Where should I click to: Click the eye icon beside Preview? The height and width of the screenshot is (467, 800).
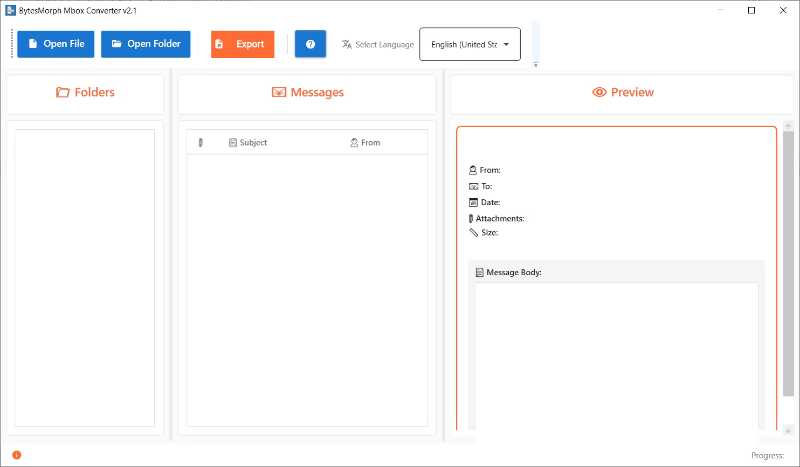[599, 92]
